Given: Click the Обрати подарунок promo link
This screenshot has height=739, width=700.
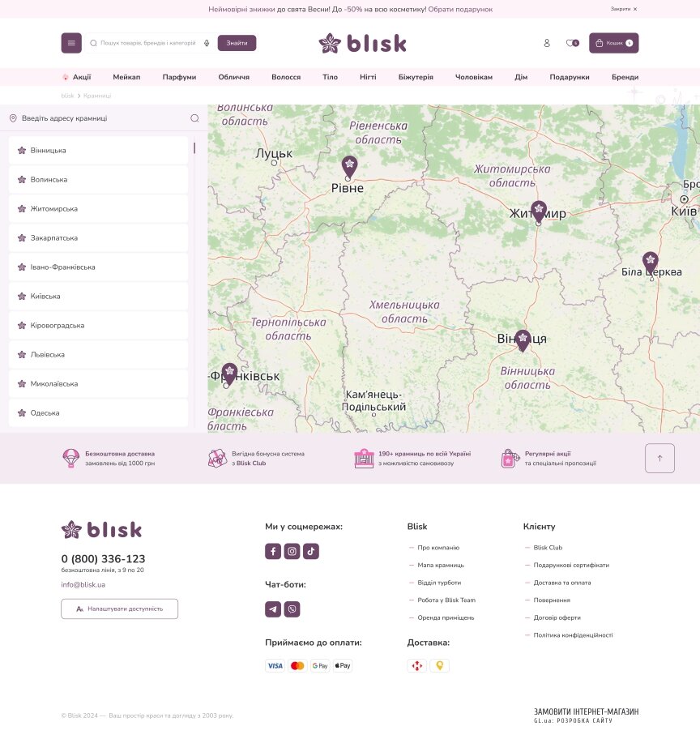Looking at the screenshot, I should (x=460, y=9).
